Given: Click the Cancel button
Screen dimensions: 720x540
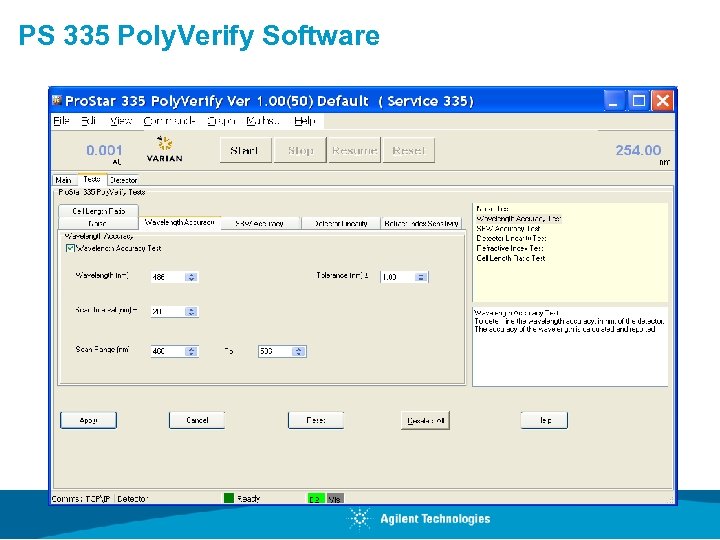Looking at the screenshot, I should (x=197, y=420).
